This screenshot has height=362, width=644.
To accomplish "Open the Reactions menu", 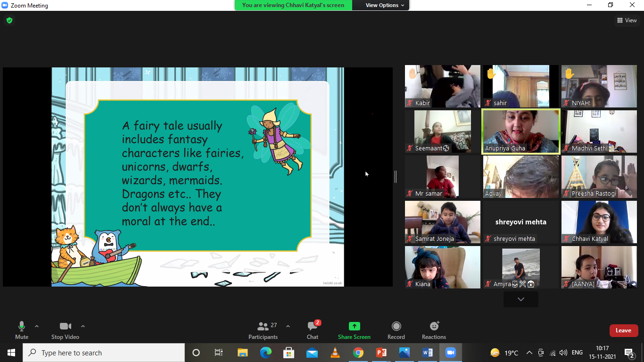I will (x=434, y=330).
